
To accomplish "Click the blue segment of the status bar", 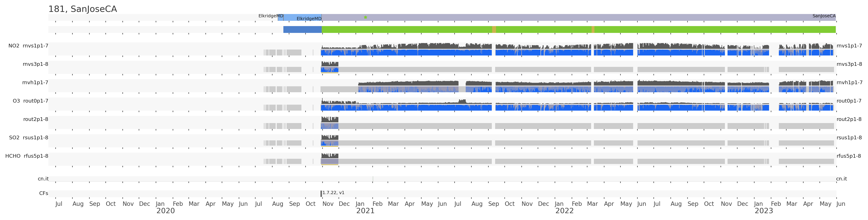I will tap(302, 30).
